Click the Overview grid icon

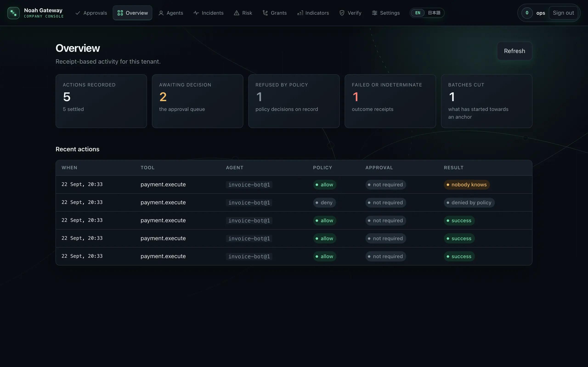point(120,13)
